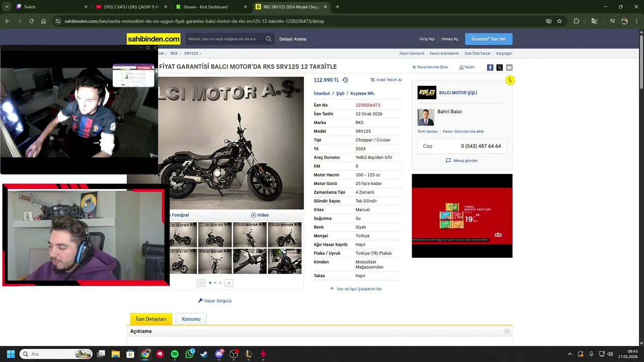
Task: Click the Windows taskbar search box
Action: click(x=56, y=354)
